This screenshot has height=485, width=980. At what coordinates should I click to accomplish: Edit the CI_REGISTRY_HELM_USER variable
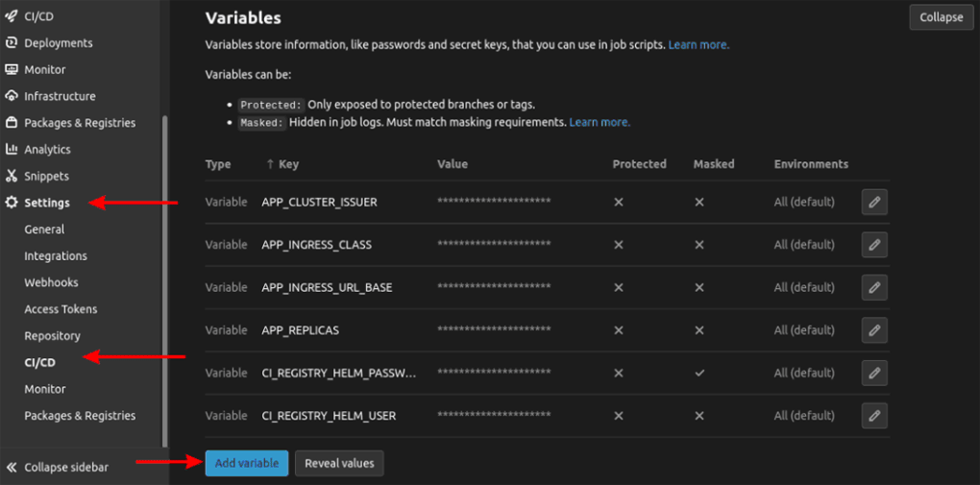click(873, 416)
